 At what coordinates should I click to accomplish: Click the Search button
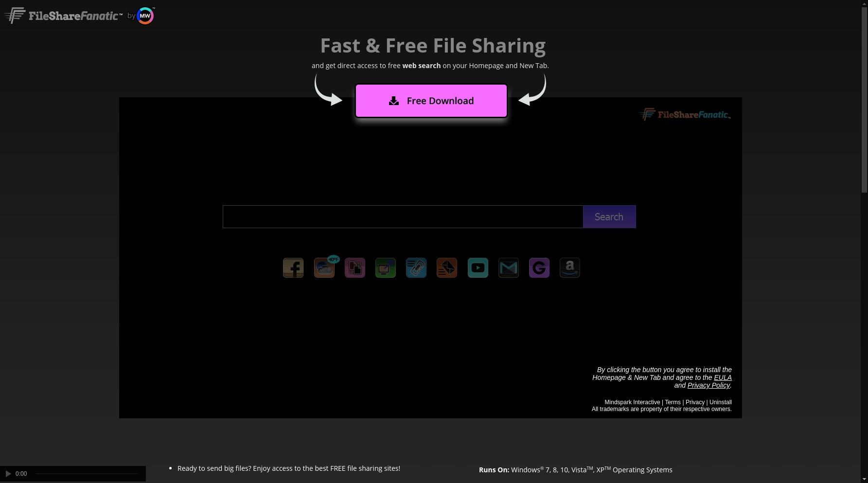(x=609, y=216)
